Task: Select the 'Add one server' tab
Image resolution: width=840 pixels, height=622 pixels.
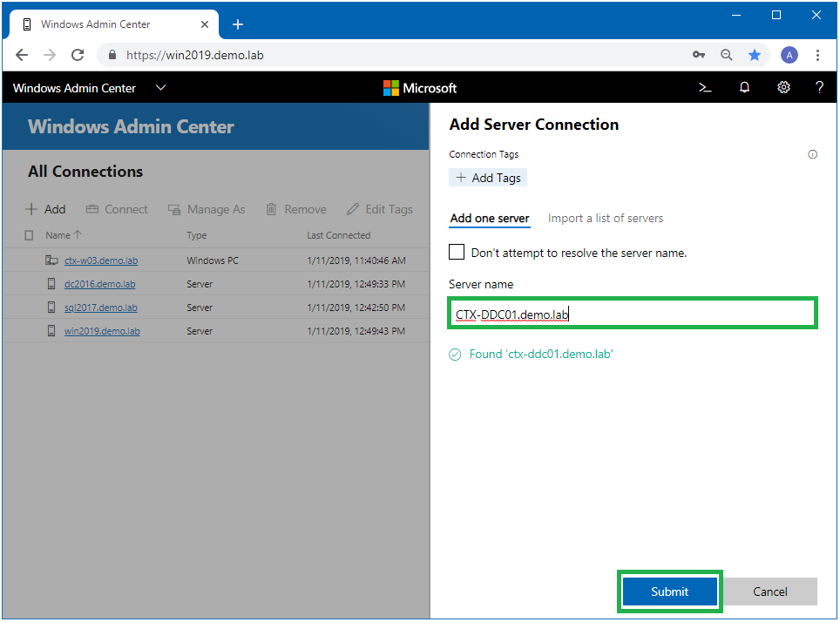Action: pos(489,218)
